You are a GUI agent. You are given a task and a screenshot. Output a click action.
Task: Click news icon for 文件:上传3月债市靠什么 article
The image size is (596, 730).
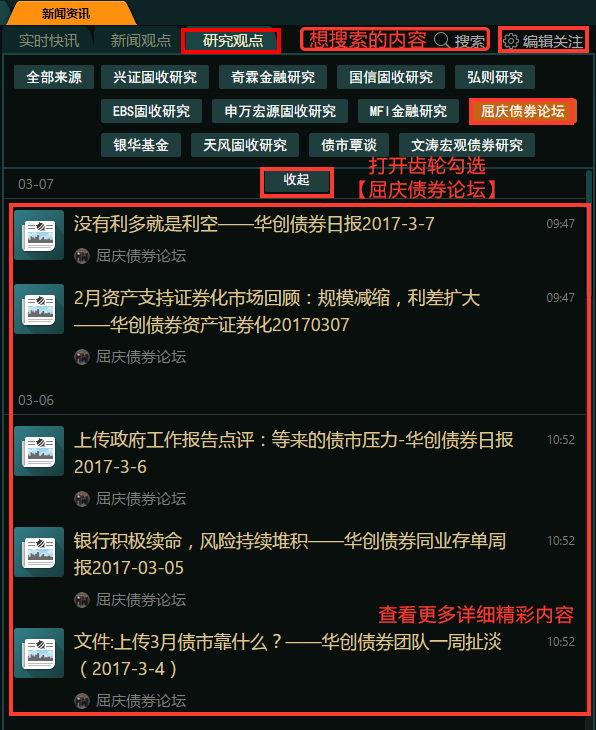(39, 653)
